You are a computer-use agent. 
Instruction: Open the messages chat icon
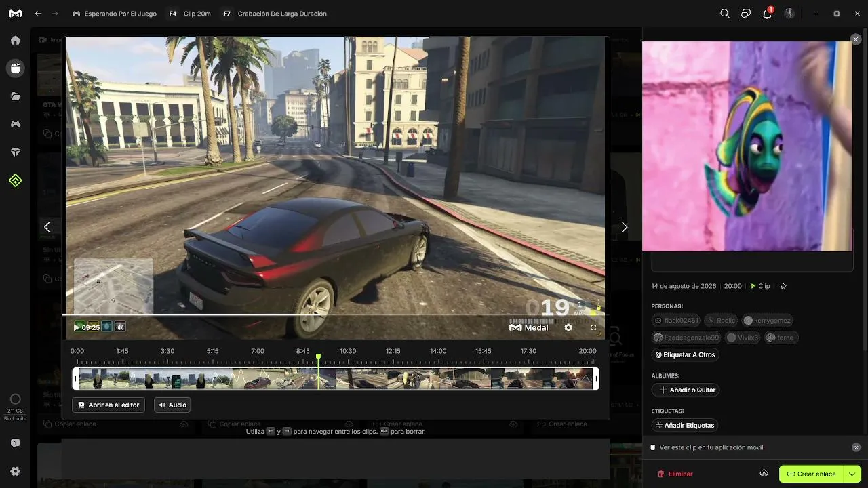pyautogui.click(x=746, y=14)
